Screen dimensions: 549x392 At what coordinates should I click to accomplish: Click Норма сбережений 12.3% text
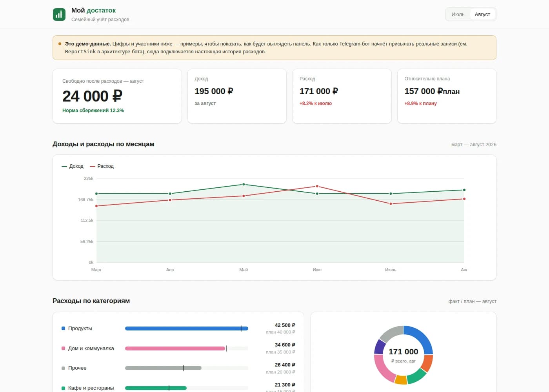[93, 111]
